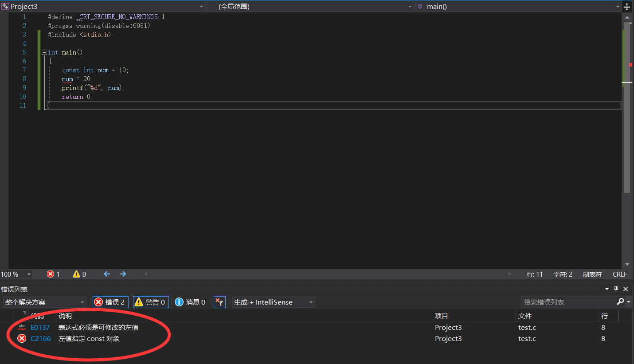Screen dimensions: 634x364
Task: Open the 全局范围 scope dropdown
Action: (310, 6)
